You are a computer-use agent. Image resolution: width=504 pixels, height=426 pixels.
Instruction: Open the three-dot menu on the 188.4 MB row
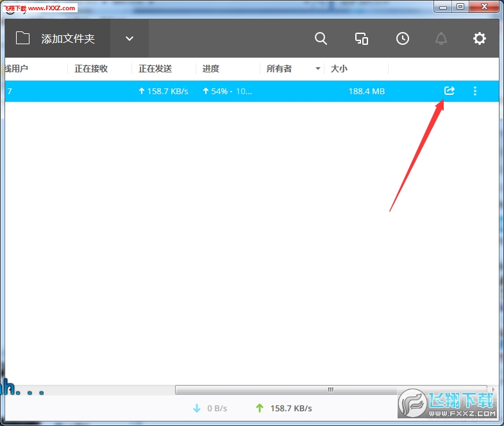coord(475,91)
